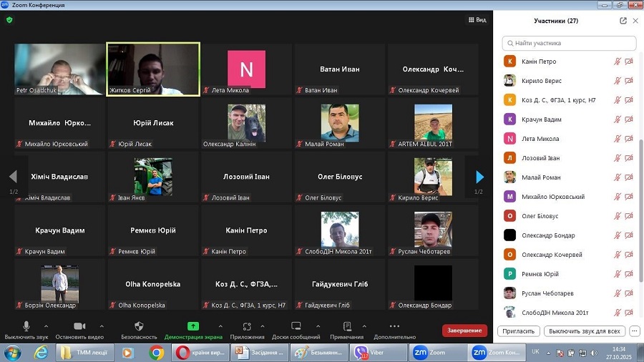Screen dimensions: 644x362
Task: Click the green Демонстрация экрана icon
Action: click(x=192, y=326)
